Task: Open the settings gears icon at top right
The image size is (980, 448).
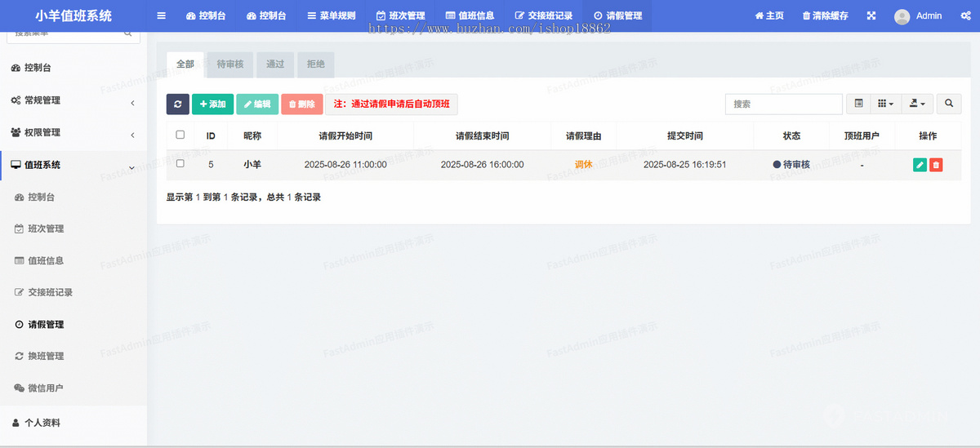Action: click(x=966, y=16)
